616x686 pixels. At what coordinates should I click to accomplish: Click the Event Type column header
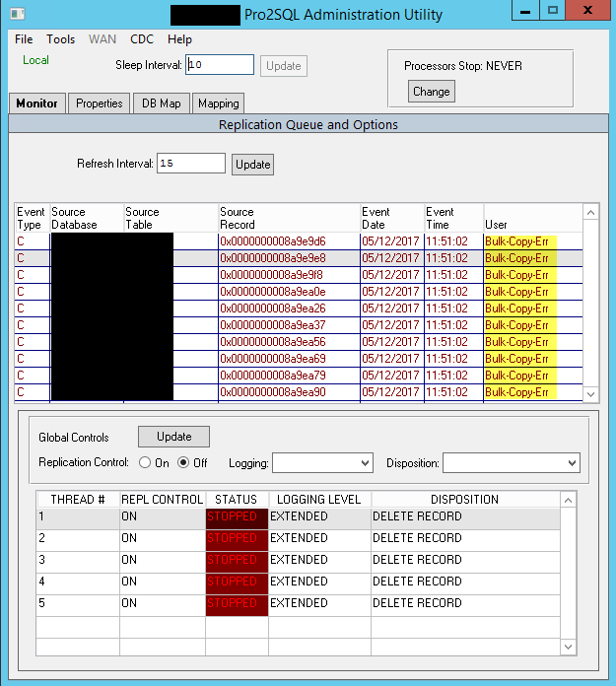(x=33, y=218)
